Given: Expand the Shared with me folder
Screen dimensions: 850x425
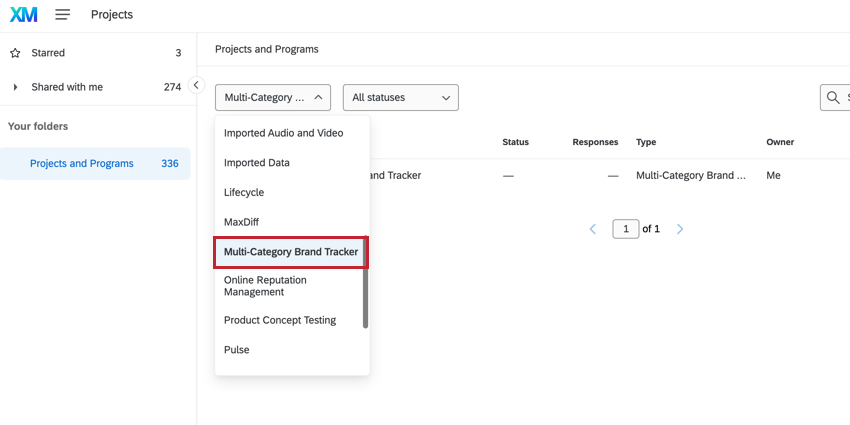Looking at the screenshot, I should click(x=15, y=87).
